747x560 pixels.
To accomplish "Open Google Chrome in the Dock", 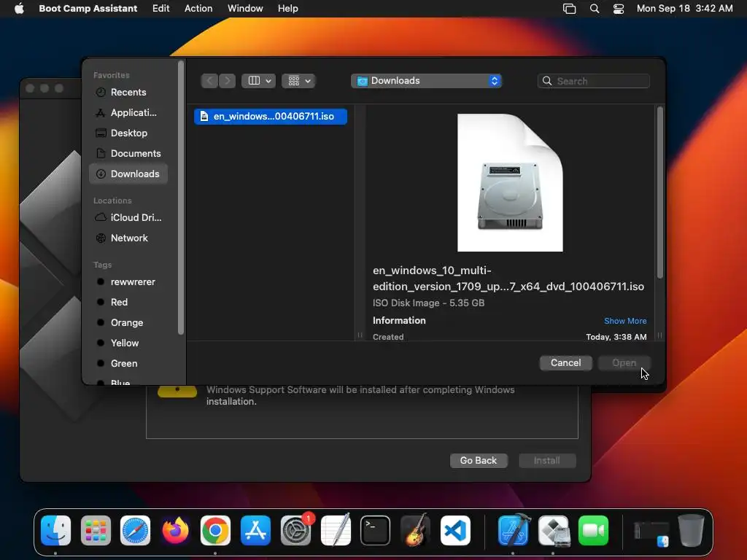I will point(215,531).
